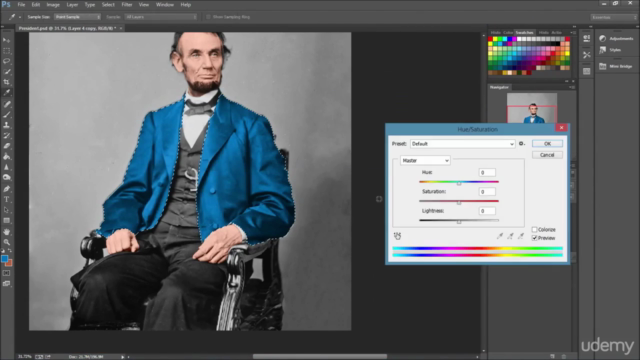Open the Layer menu
The height and width of the screenshot is (360, 640).
[x=72, y=5]
